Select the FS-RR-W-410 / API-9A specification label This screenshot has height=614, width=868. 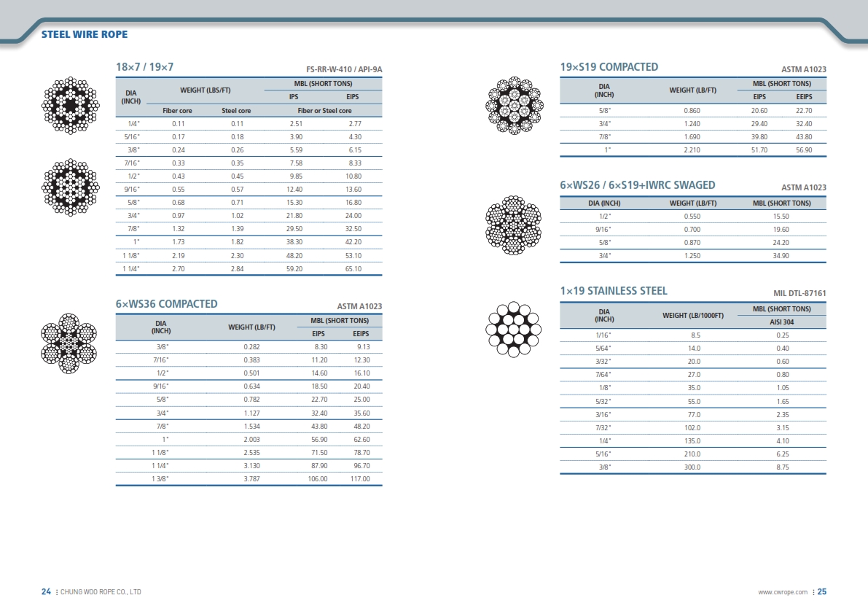click(x=344, y=69)
